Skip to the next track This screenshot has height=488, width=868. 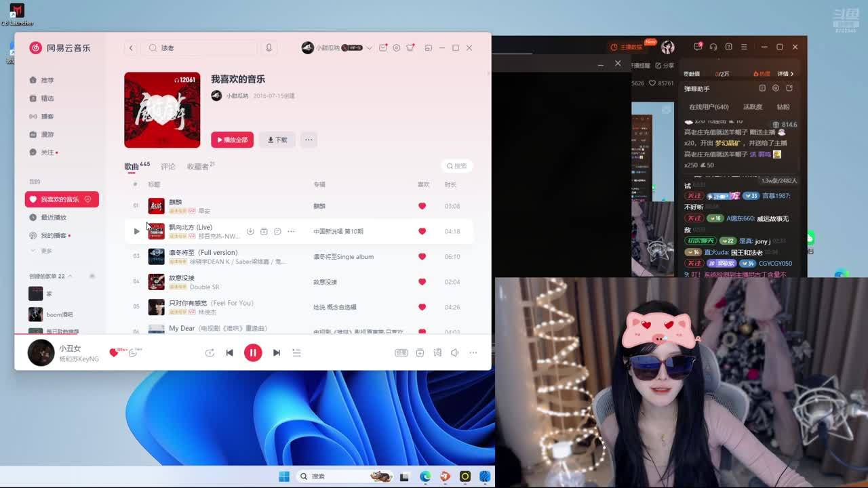276,352
